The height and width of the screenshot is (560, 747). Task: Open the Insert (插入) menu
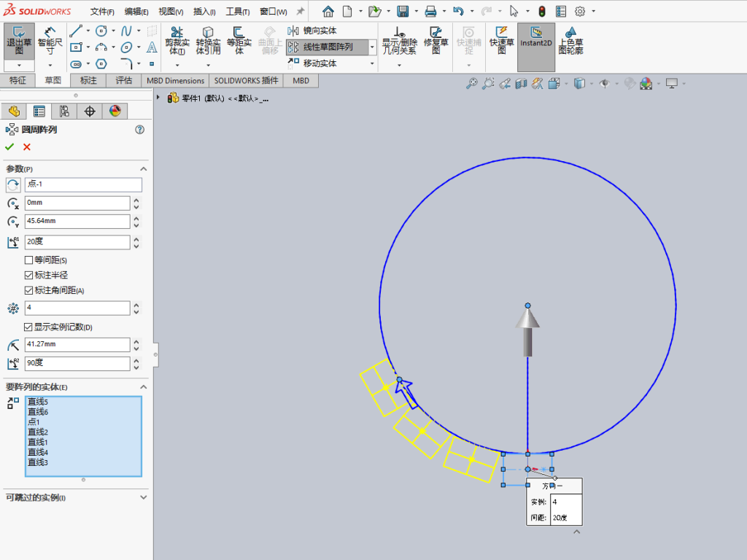click(x=204, y=12)
